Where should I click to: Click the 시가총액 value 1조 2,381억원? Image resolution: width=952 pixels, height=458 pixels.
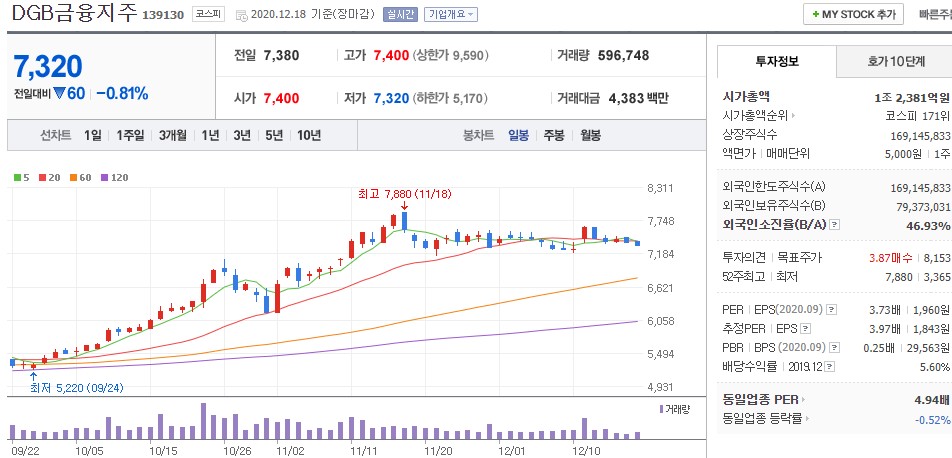click(913, 97)
